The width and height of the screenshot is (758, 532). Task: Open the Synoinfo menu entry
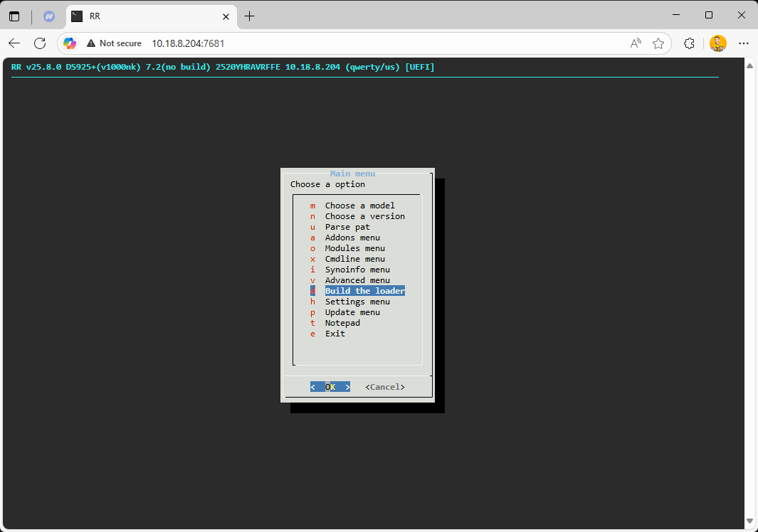tap(357, 270)
